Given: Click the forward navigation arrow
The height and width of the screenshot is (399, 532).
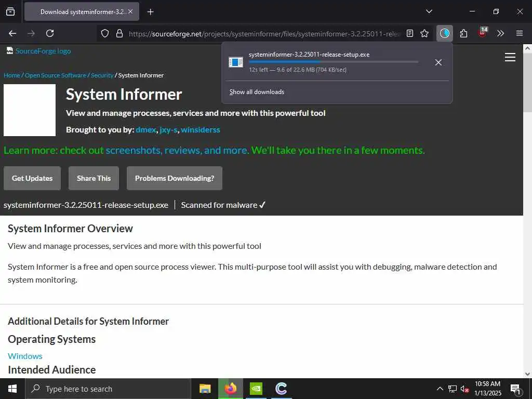Looking at the screenshot, I should (x=31, y=33).
